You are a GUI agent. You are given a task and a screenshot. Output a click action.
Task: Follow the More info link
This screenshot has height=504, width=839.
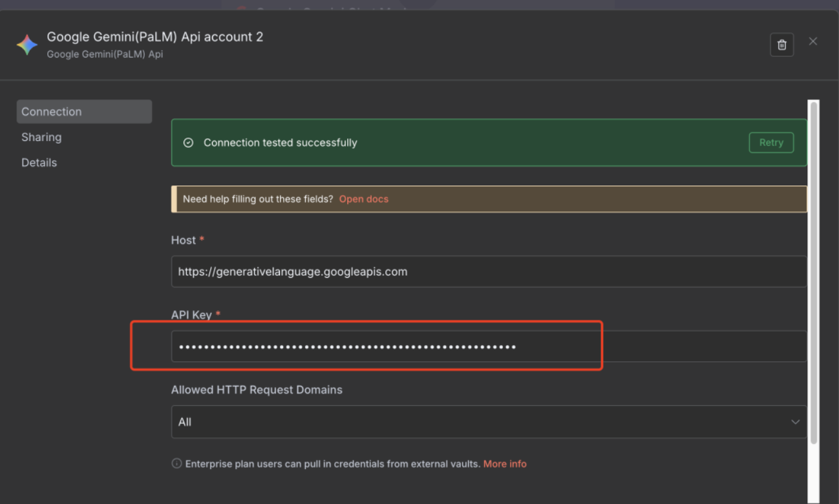pos(505,464)
